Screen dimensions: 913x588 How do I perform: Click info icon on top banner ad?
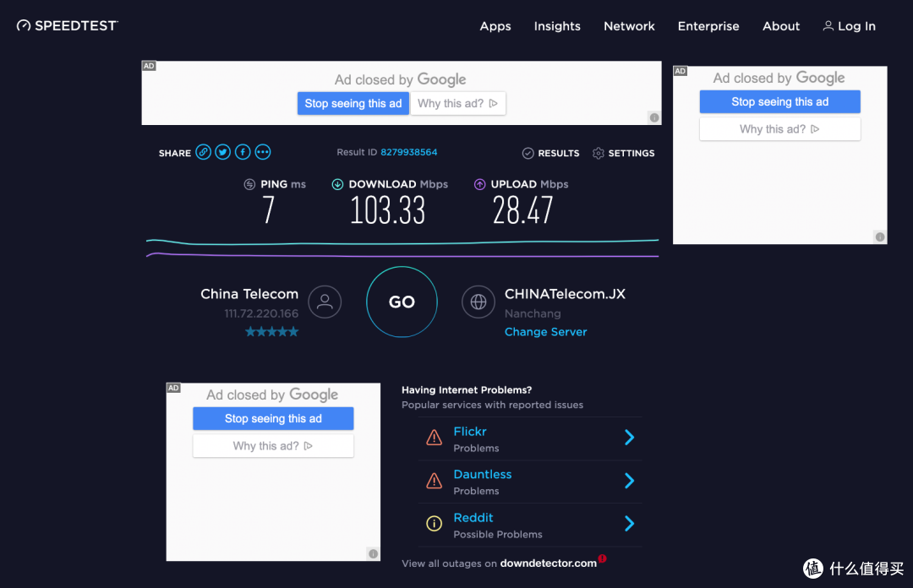(654, 118)
